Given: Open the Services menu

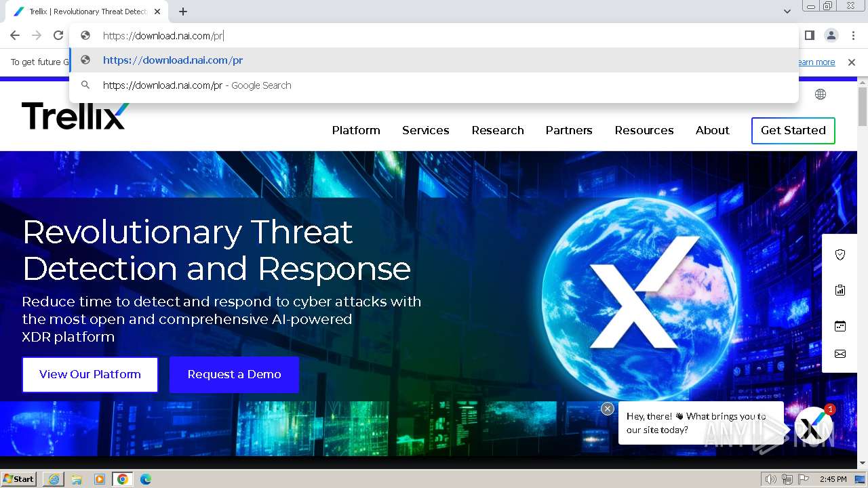Looking at the screenshot, I should pos(426,130).
